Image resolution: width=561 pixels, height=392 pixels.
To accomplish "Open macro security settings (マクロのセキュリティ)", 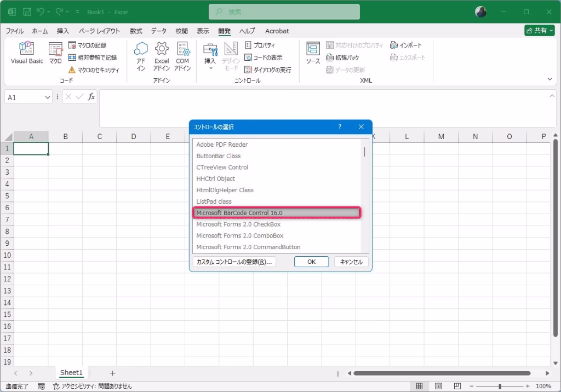I will click(94, 70).
